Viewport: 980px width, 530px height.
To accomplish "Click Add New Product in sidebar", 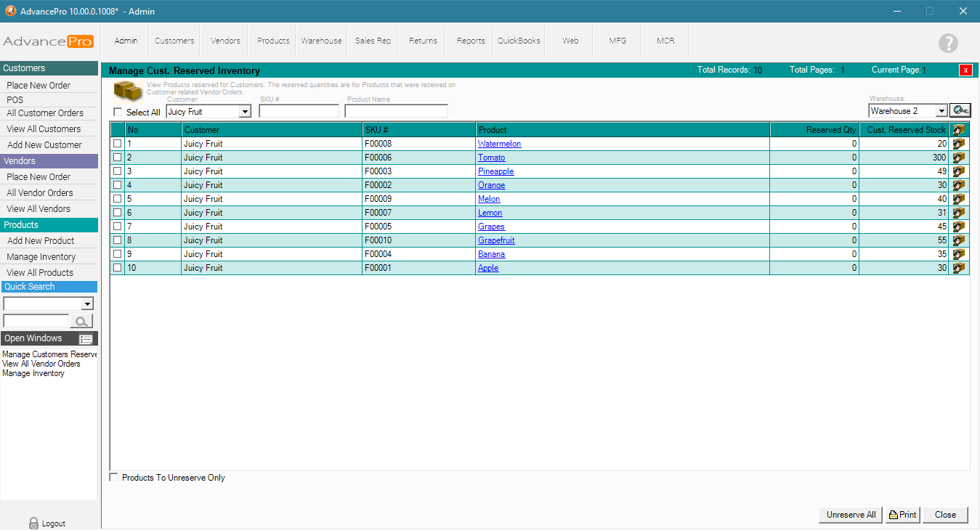I will pos(41,240).
